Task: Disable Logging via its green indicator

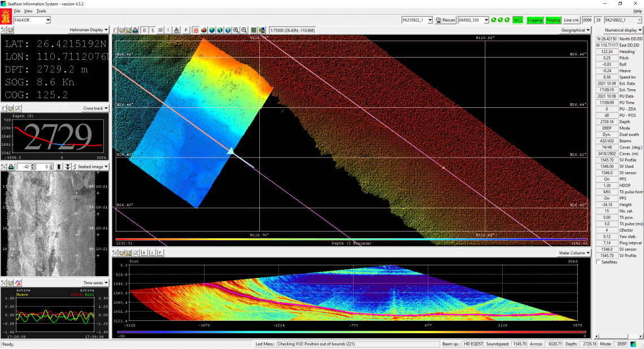Action: tap(535, 20)
